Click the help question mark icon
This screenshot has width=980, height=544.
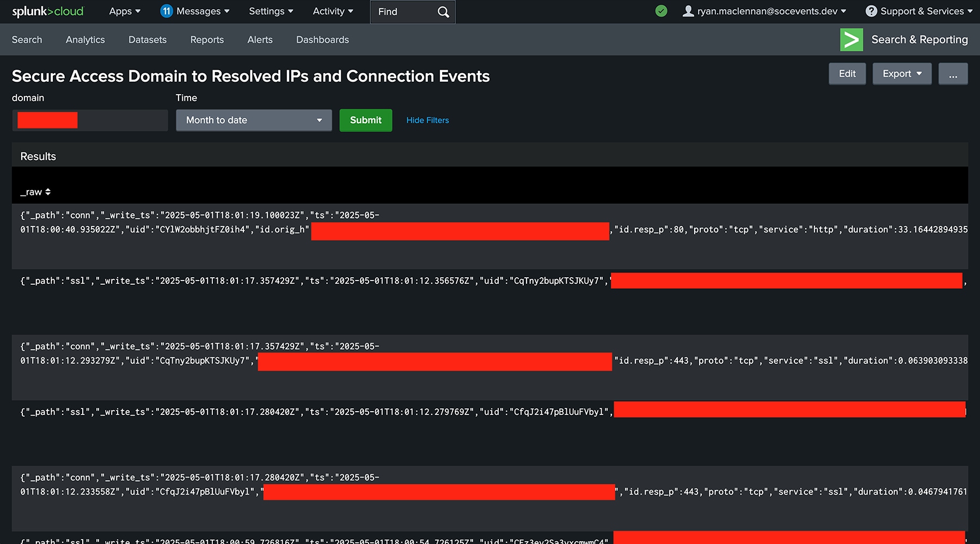[x=871, y=11]
